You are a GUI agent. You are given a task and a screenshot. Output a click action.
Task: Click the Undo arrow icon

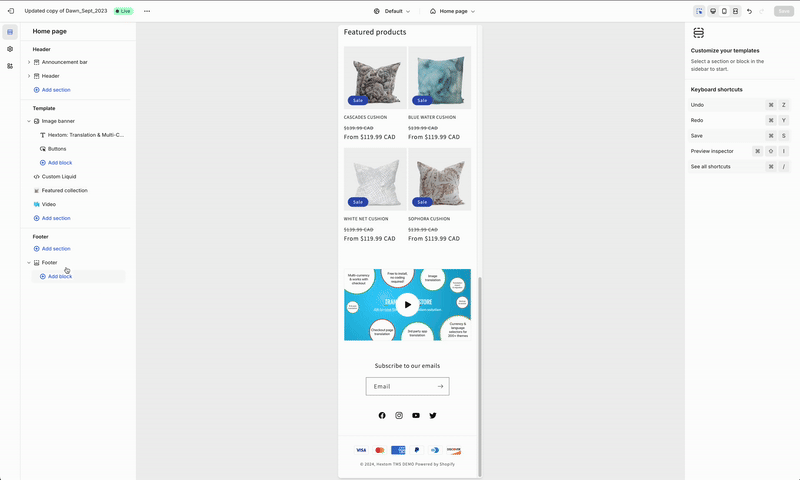pyautogui.click(x=749, y=11)
